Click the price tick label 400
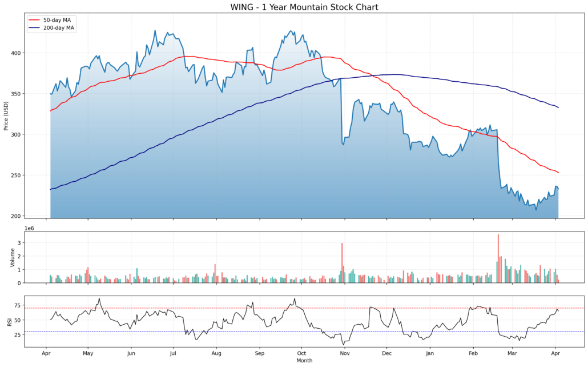Image resolution: width=588 pixels, height=367 pixels. point(16,53)
